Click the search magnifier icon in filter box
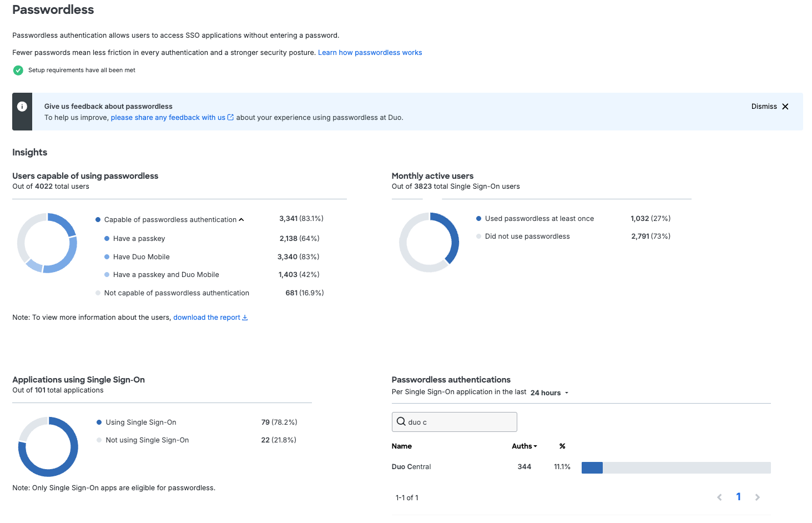812x523 pixels. pos(401,421)
